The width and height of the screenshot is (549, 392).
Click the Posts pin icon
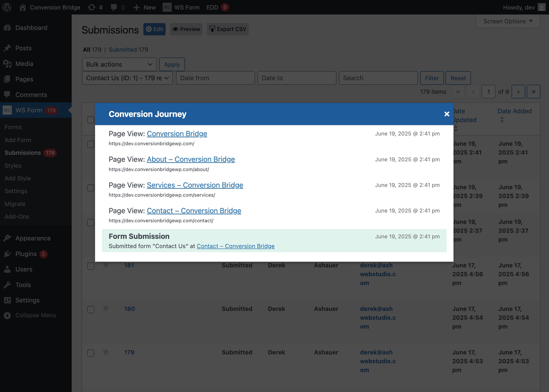point(7,48)
